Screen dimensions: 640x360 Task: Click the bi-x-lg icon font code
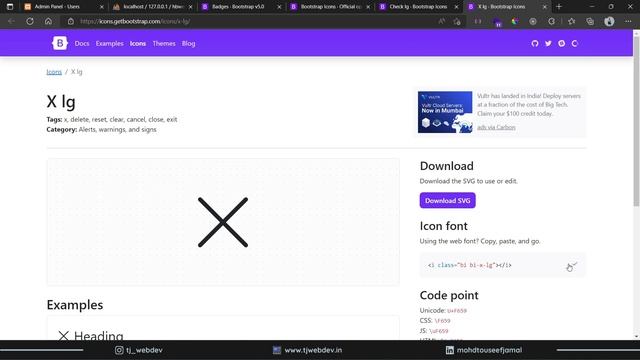click(469, 265)
